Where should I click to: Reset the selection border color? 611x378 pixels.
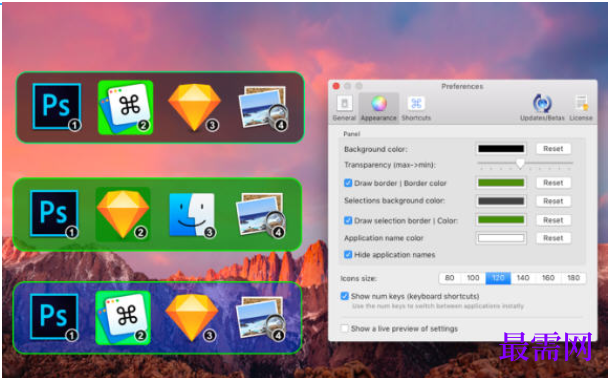click(553, 220)
